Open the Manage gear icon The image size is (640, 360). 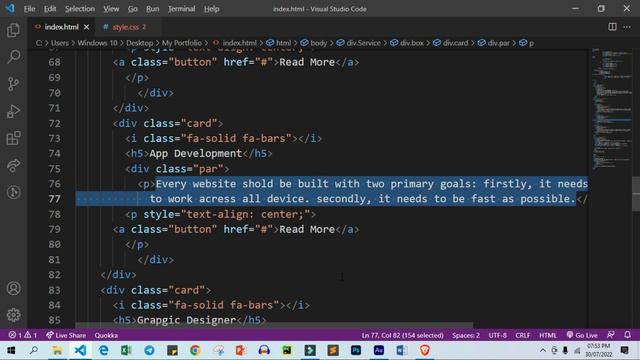tap(13, 315)
